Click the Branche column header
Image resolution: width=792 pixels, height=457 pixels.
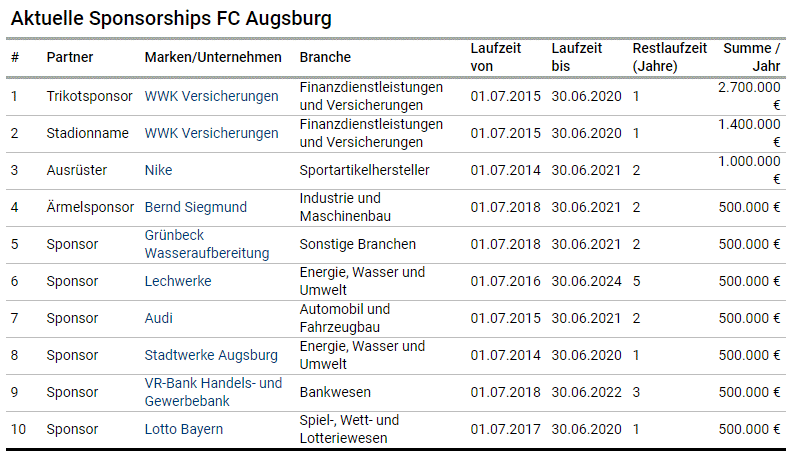[325, 57]
